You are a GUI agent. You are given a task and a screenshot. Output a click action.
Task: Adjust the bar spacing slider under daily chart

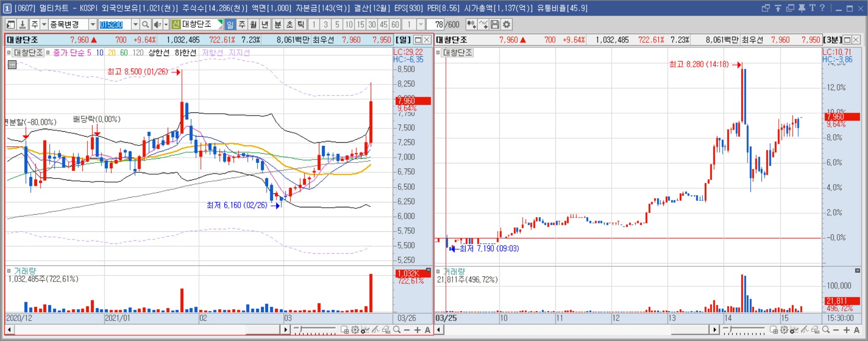pyautogui.click(x=315, y=330)
